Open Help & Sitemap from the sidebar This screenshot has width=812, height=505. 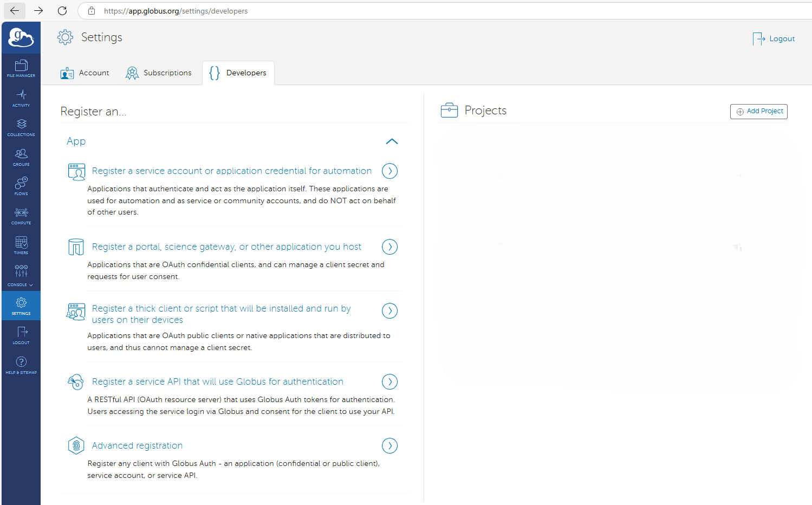(x=21, y=364)
